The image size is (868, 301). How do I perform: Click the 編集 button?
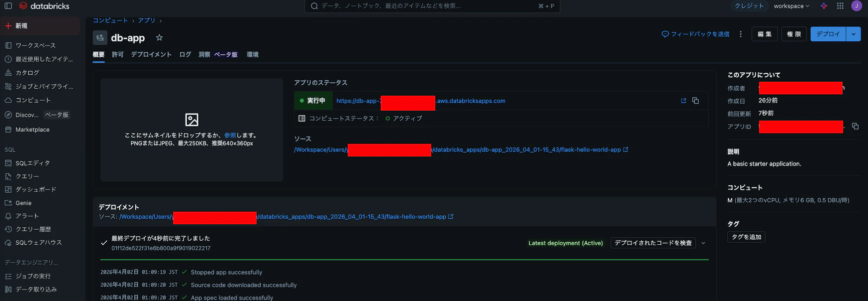[x=765, y=34]
